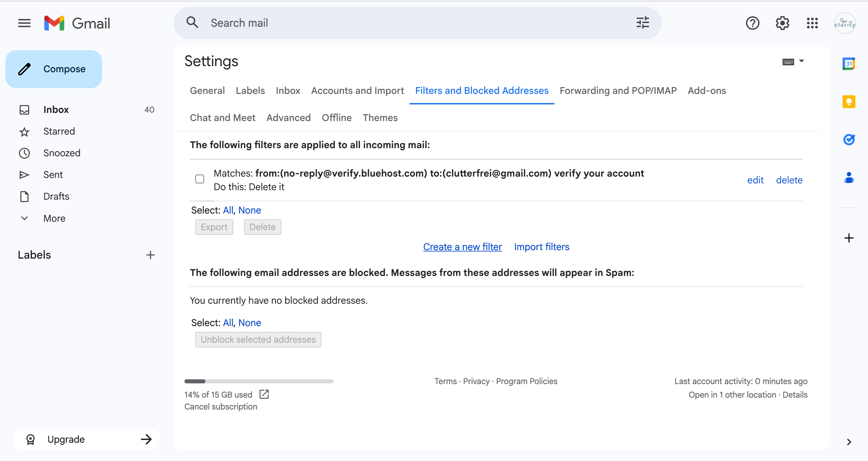Open the Google apps grid
The width and height of the screenshot is (868, 461).
click(812, 23)
